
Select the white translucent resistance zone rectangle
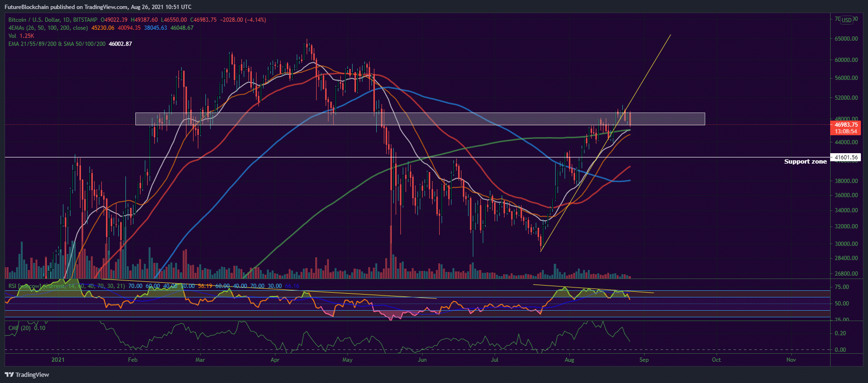(420, 119)
